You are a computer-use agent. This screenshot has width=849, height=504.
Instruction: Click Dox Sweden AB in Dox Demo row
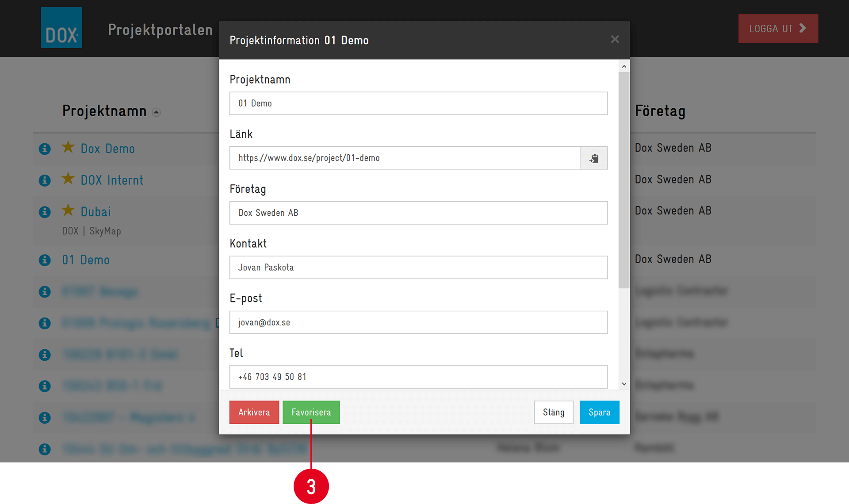click(x=673, y=148)
